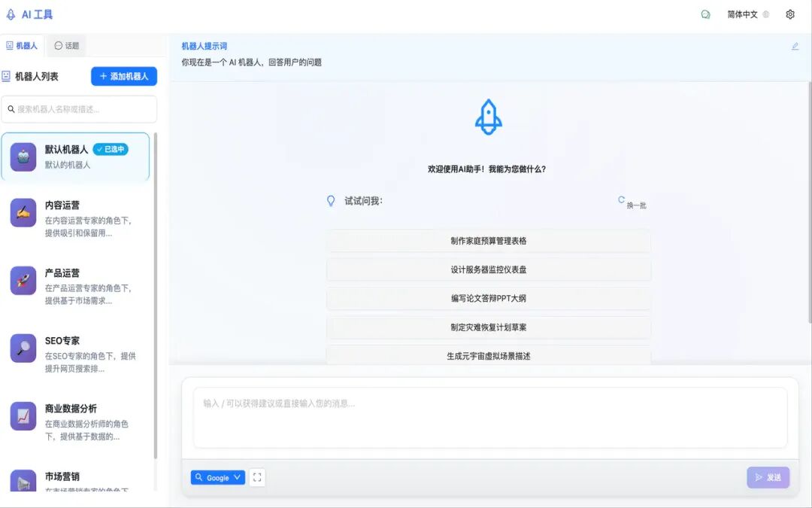Click the chat area vertical scrollbar
The height and width of the screenshot is (508, 812).
810,202
